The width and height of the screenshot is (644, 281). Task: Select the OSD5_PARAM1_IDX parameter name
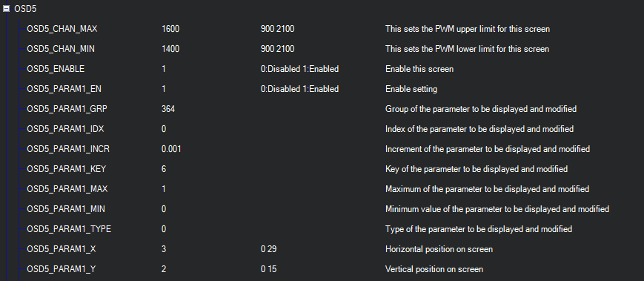[65, 129]
